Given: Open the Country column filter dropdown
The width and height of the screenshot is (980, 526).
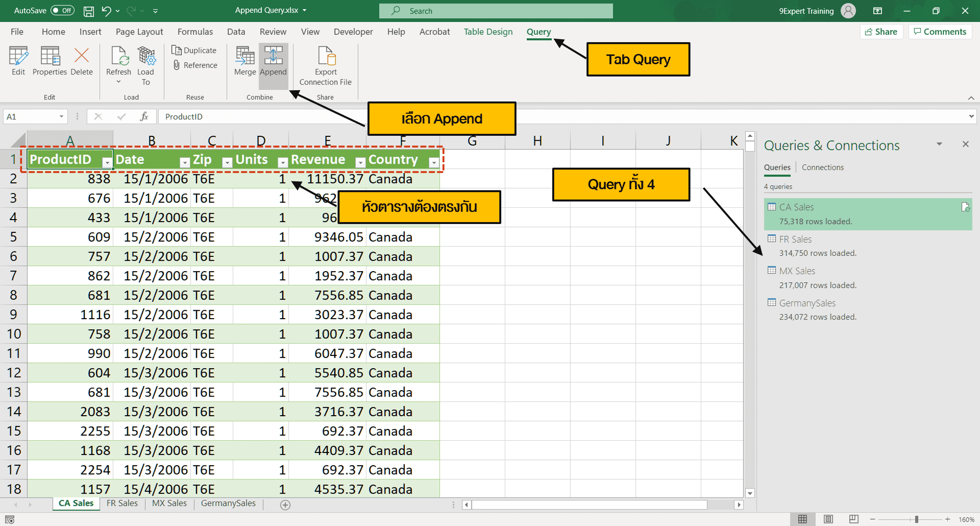Looking at the screenshot, I should (x=433, y=161).
